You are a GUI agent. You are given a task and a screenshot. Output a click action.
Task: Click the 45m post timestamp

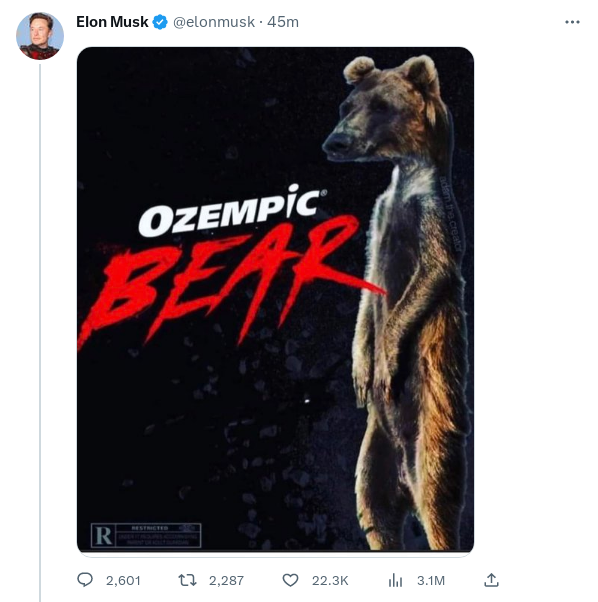tap(283, 22)
